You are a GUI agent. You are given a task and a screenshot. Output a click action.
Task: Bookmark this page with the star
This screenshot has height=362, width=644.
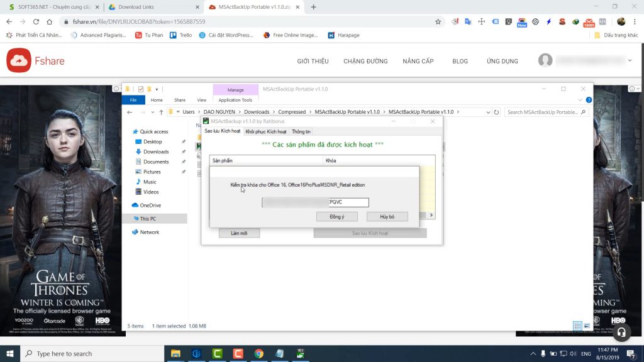tap(438, 22)
